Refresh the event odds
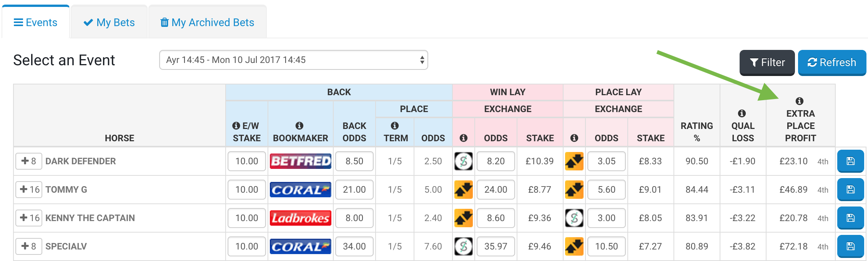The image size is (868, 261). point(832,62)
